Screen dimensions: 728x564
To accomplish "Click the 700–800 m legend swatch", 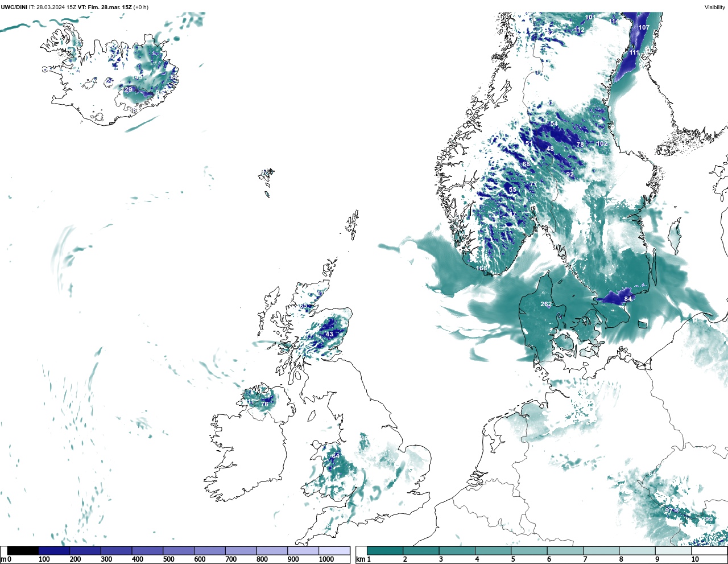I will click(x=241, y=551).
